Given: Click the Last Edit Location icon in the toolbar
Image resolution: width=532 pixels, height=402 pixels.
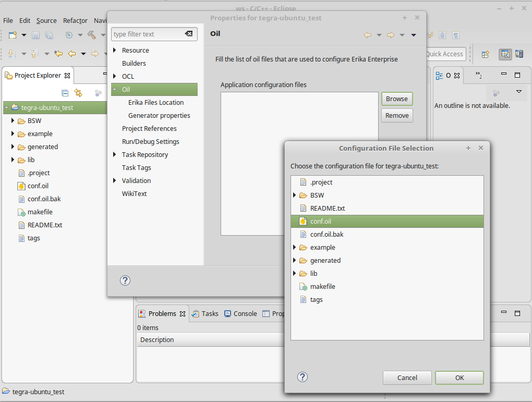Looking at the screenshot, I should point(58,54).
